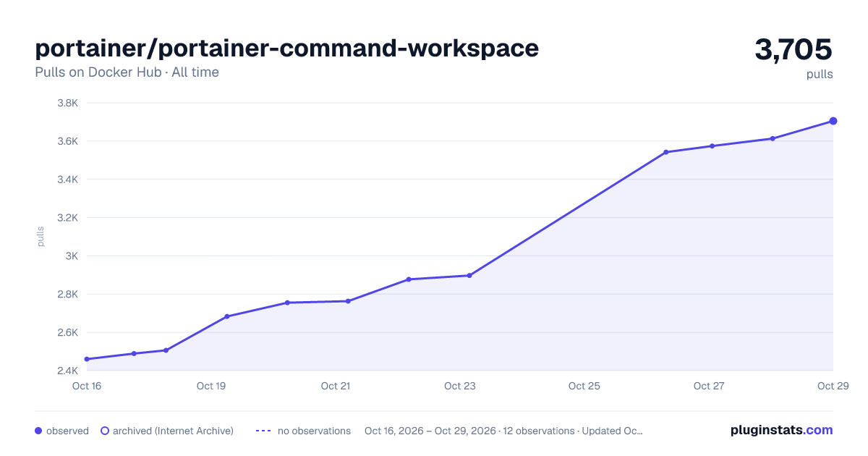Image resolution: width=868 pixels, height=456 pixels.
Task: Click the Oct 25 x-axis label
Action: click(x=584, y=386)
